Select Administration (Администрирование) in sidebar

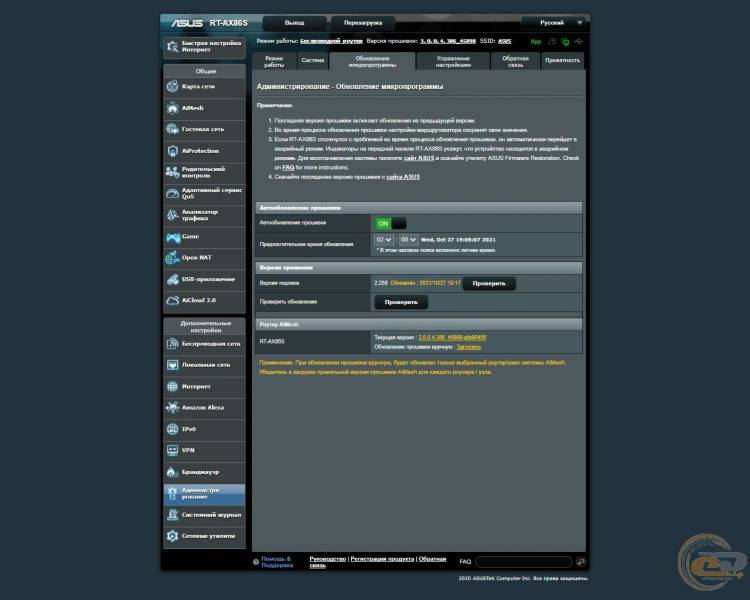(204, 494)
